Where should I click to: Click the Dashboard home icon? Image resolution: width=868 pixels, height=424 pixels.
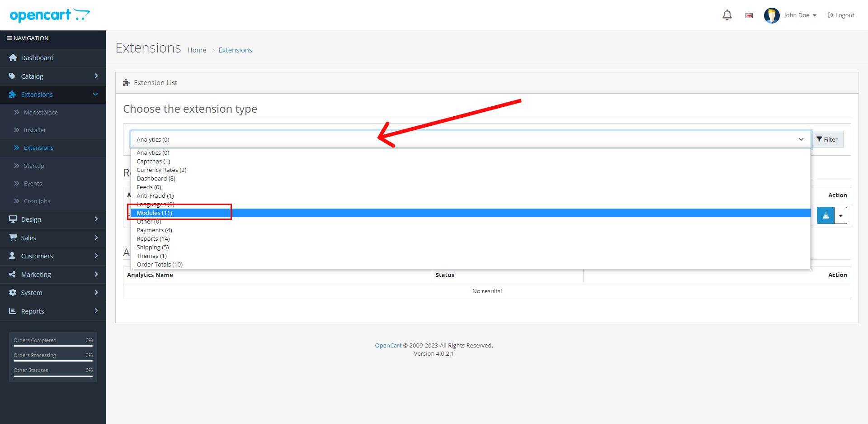pyautogui.click(x=13, y=57)
